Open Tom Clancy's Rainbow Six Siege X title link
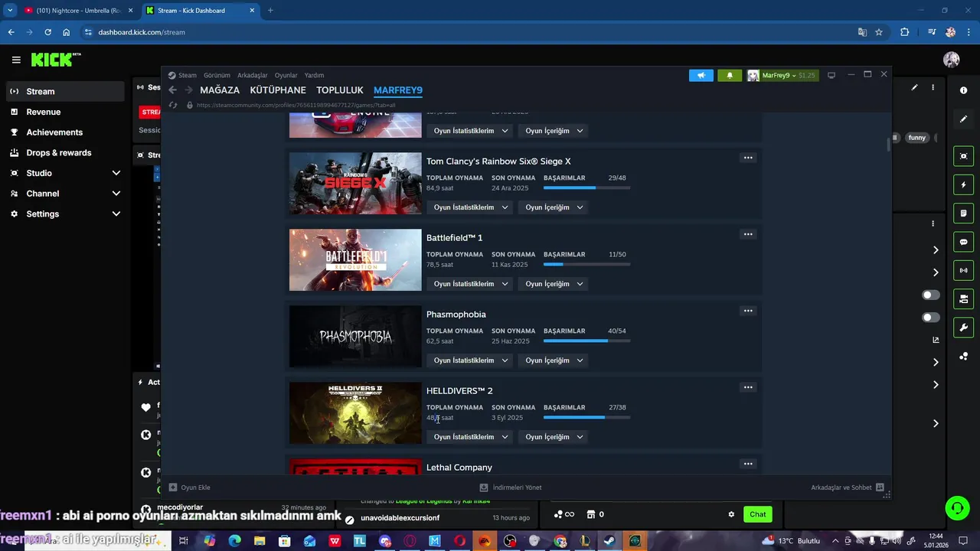980x551 pixels. (x=498, y=161)
